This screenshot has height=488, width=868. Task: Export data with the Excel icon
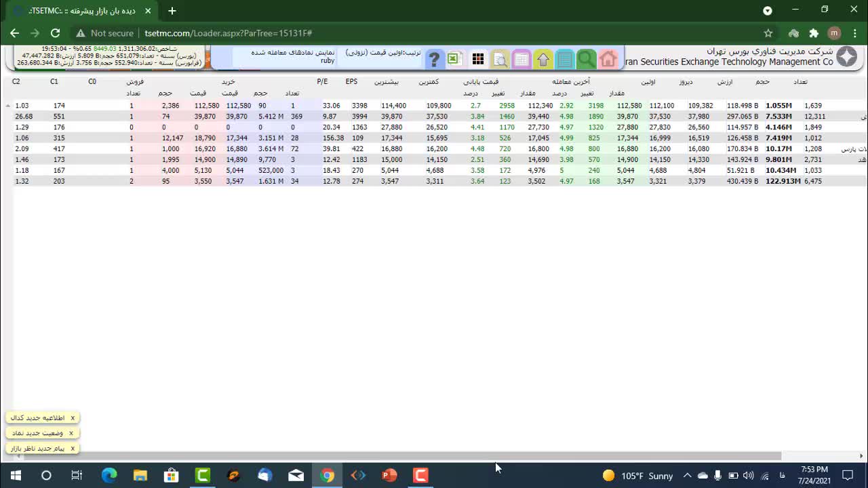tap(455, 59)
